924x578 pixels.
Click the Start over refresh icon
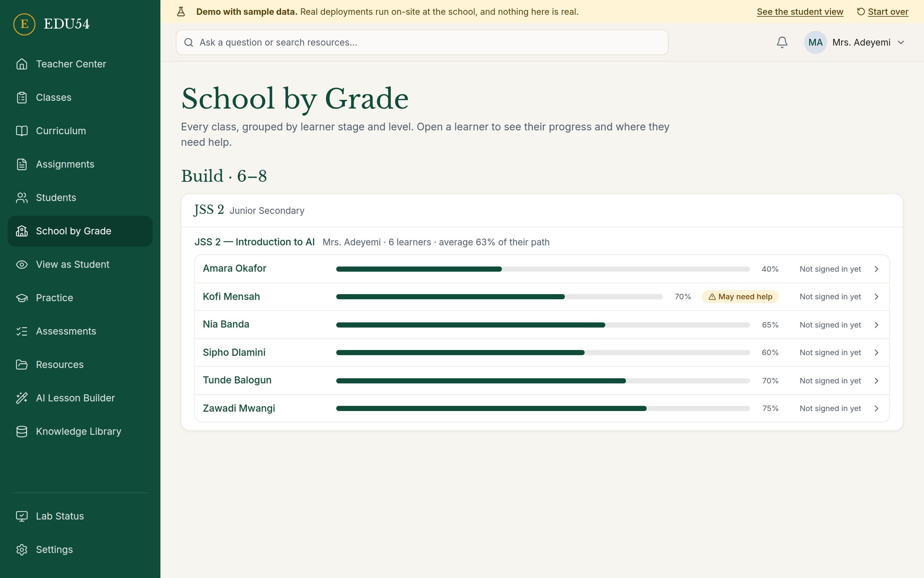coord(860,12)
